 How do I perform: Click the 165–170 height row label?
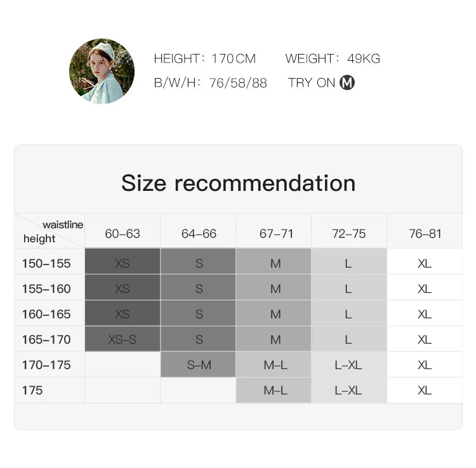click(46, 339)
